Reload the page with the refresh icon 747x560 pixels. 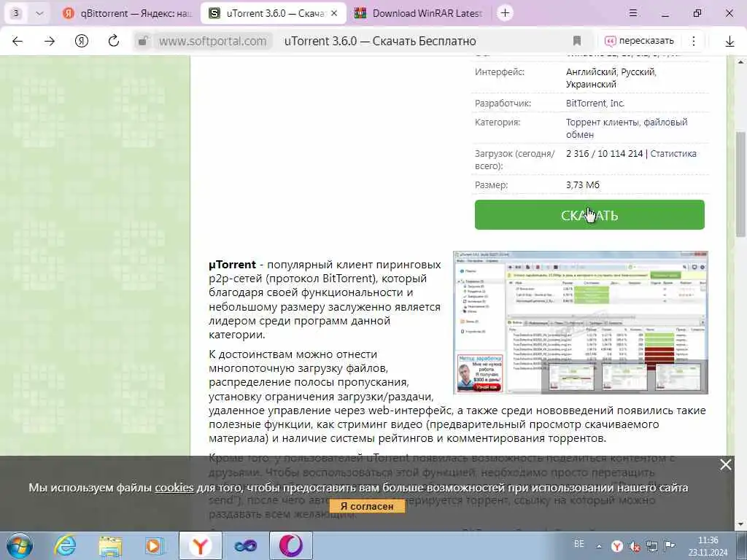pos(113,42)
